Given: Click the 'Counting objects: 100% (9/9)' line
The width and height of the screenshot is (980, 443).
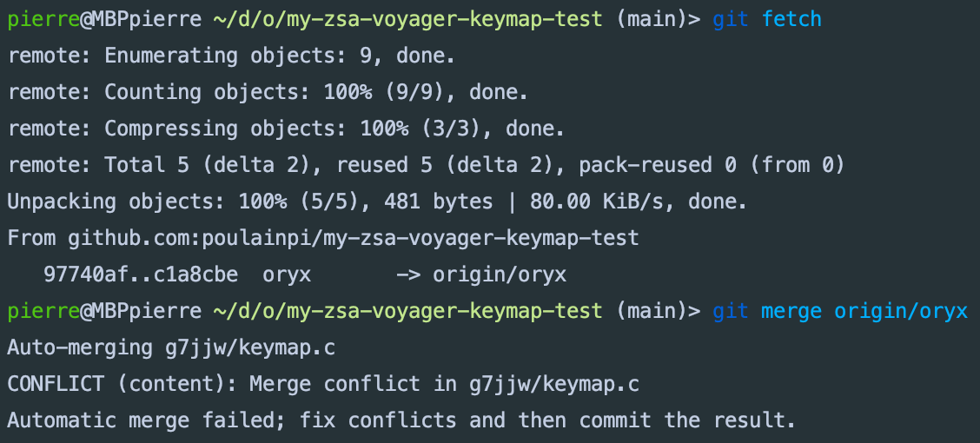Looking at the screenshot, I should (x=268, y=92).
